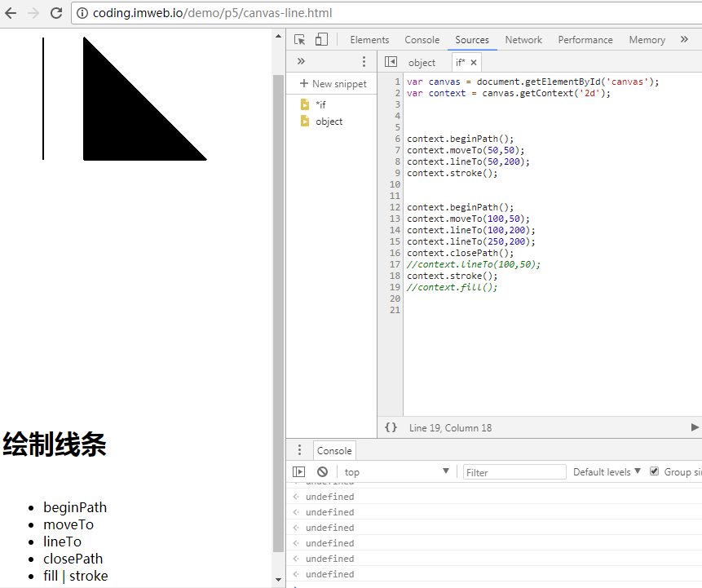Screen dimensions: 702x588
Task: Switch to the Console tab
Action: click(422, 40)
